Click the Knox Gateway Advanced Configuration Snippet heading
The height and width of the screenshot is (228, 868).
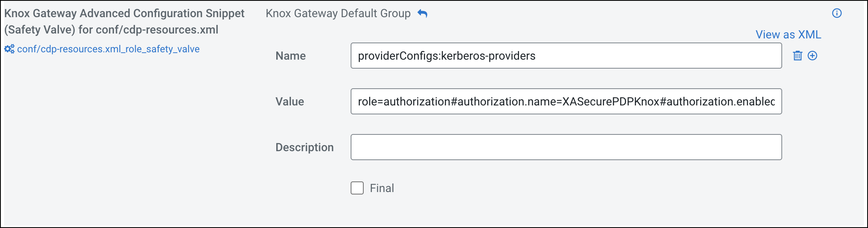pos(124,13)
